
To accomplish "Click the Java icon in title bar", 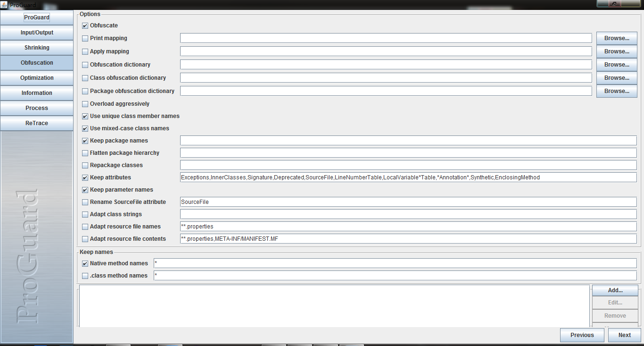I will click(4, 5).
